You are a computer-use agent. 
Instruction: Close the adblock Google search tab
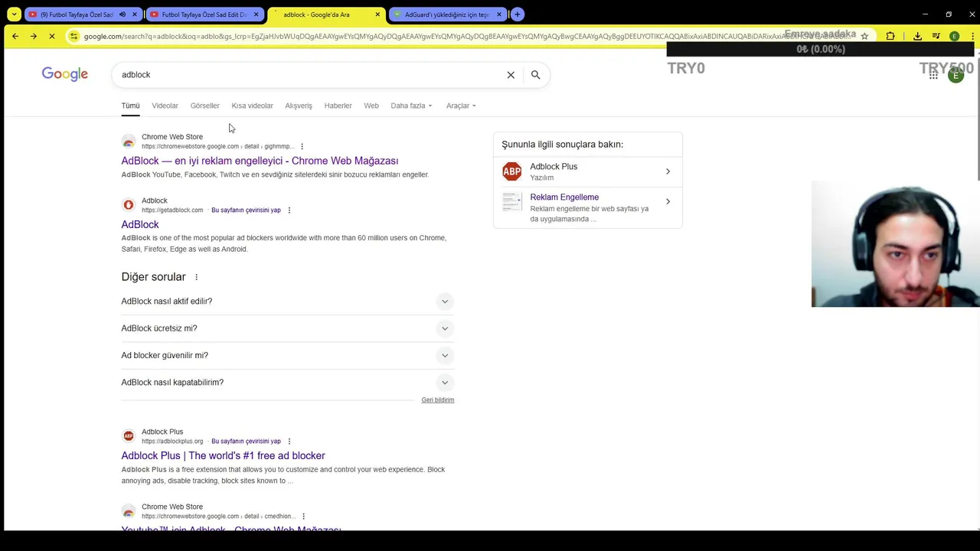[377, 14]
